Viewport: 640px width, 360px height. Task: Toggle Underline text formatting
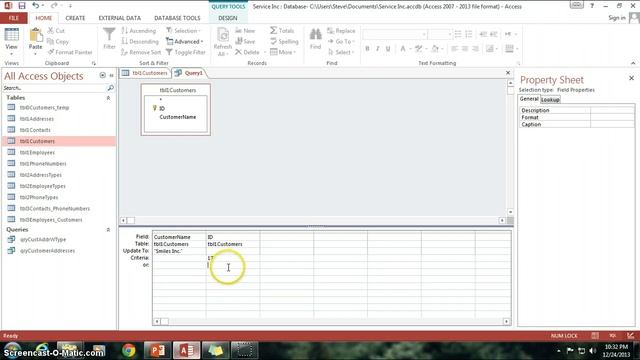click(x=388, y=49)
